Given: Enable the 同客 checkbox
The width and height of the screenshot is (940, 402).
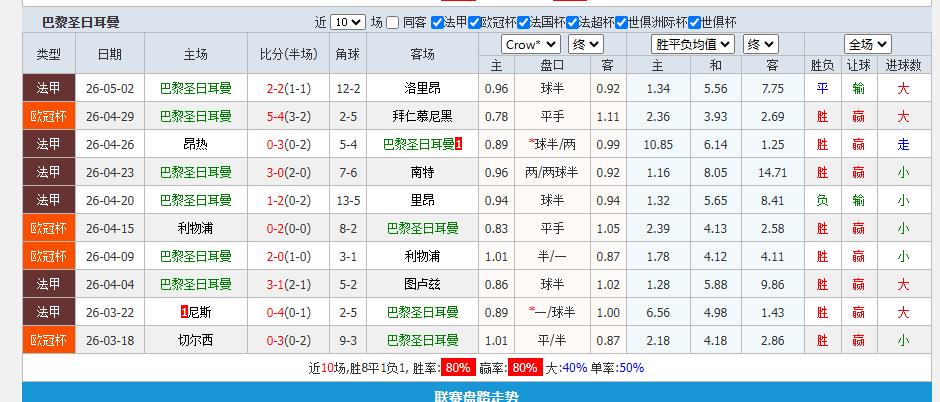Looking at the screenshot, I should click(392, 23).
